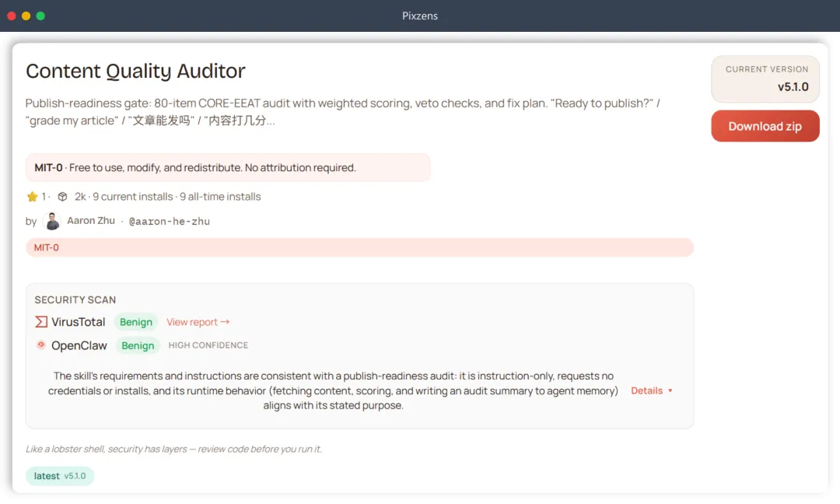Click the OpenClaw Benign status badge
The image size is (840, 504).
click(138, 345)
